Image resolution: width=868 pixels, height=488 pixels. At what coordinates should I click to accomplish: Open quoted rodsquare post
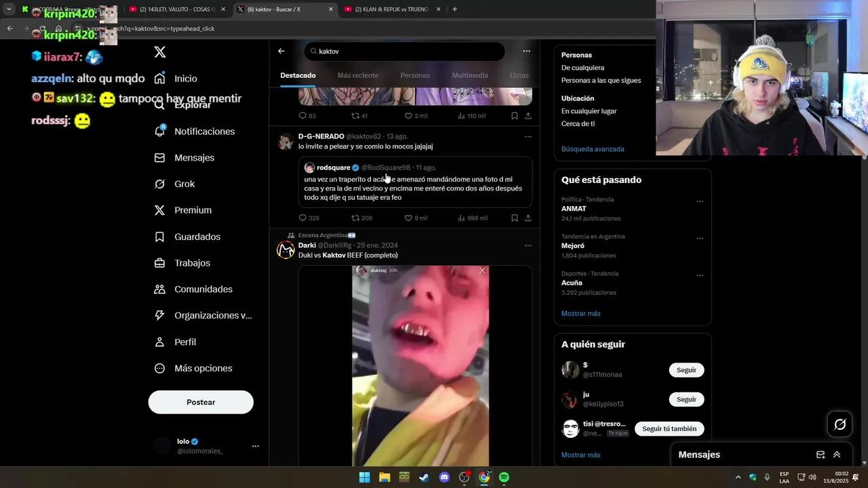pos(415,182)
